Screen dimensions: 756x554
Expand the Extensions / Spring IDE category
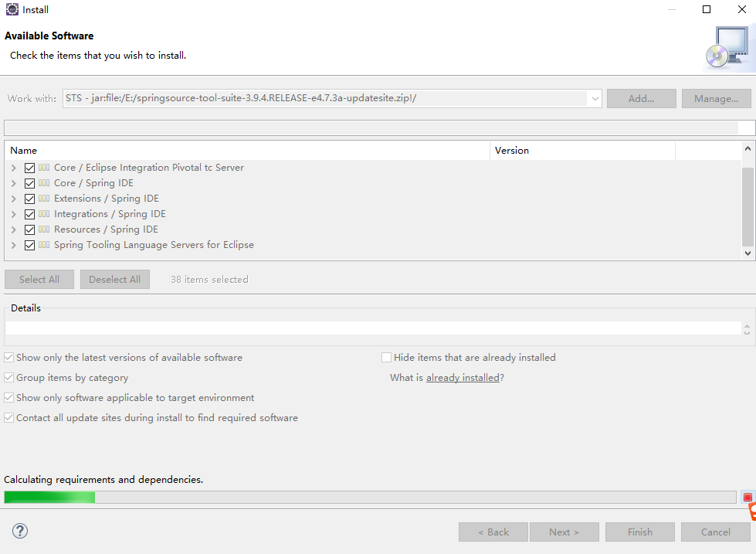click(13, 199)
